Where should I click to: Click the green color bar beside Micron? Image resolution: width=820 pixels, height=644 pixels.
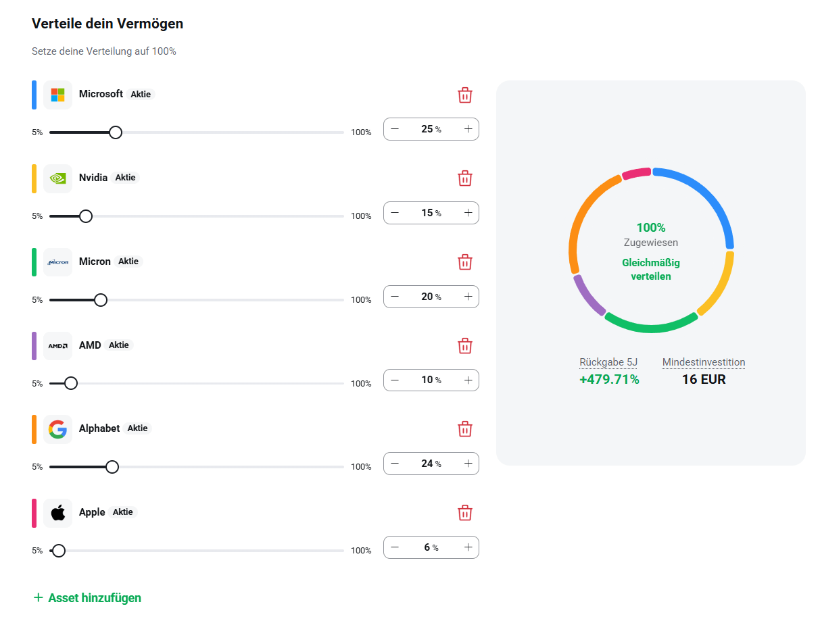(34, 262)
